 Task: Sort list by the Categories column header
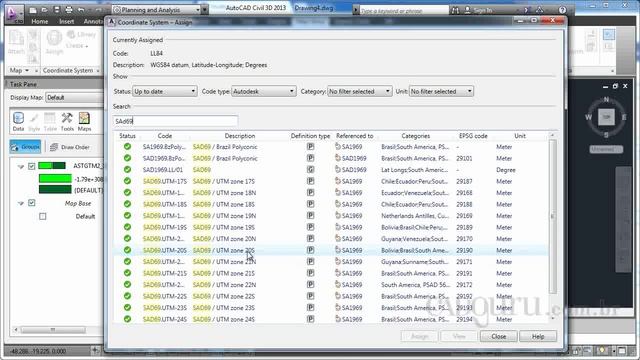click(x=416, y=136)
